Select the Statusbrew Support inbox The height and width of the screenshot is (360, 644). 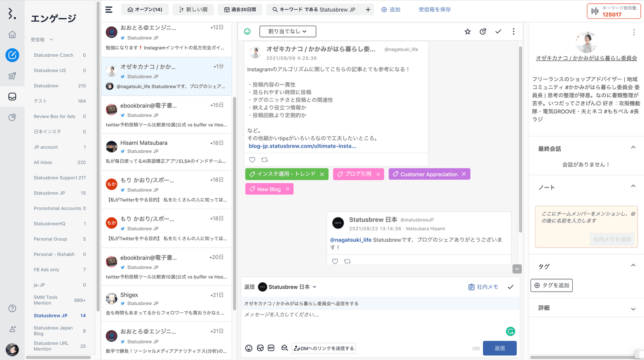tap(59, 178)
